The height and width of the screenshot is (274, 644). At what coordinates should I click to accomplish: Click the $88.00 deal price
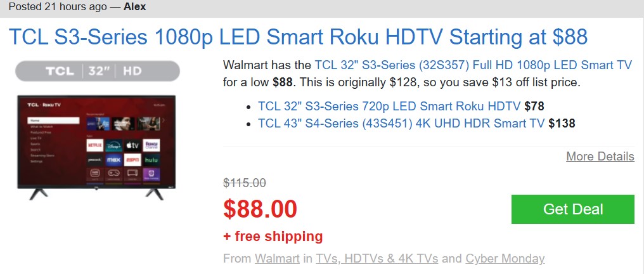click(260, 209)
